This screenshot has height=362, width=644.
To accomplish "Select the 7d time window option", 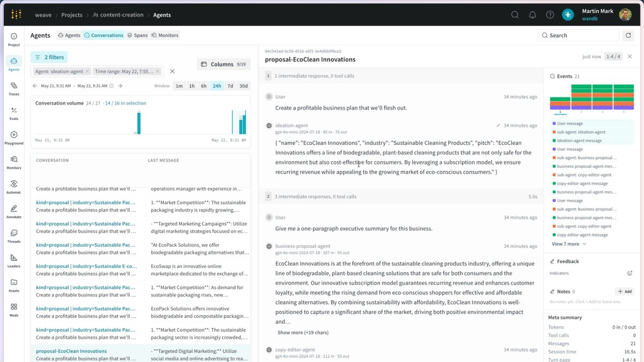I will coord(230,86).
